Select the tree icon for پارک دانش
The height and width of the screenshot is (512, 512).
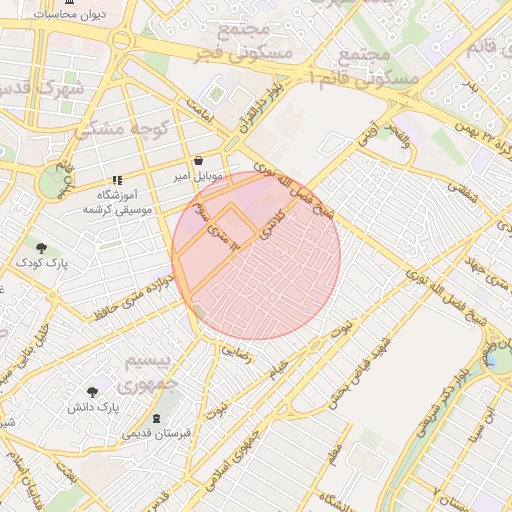pos(92,392)
